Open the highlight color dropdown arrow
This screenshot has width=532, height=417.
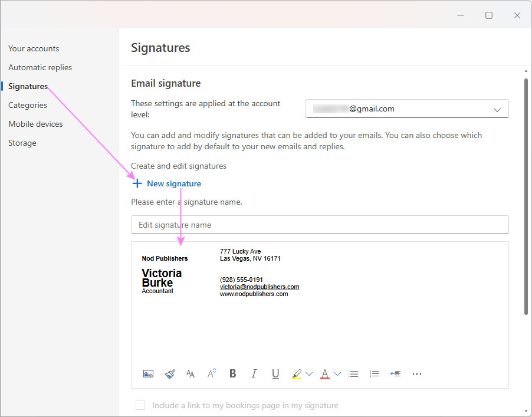[309, 374]
